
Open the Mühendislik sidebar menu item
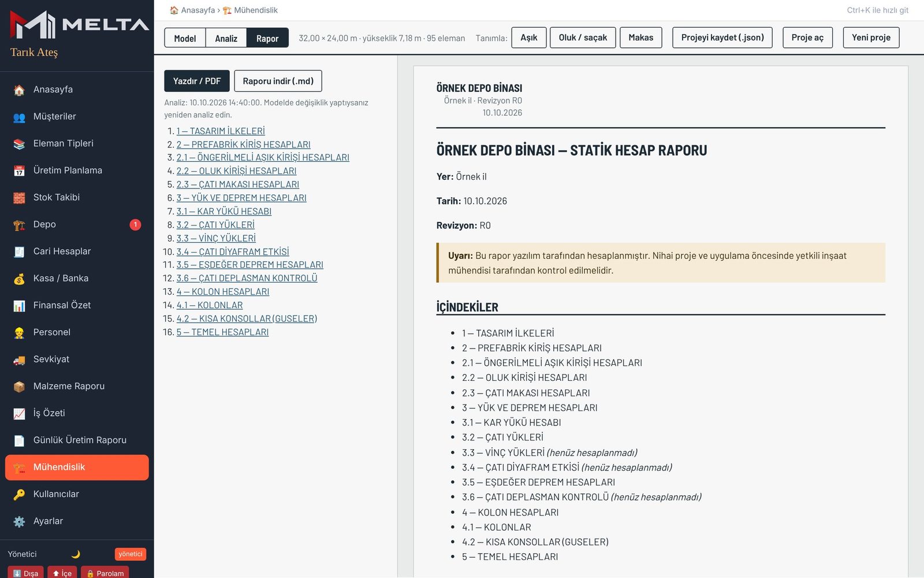pos(77,468)
